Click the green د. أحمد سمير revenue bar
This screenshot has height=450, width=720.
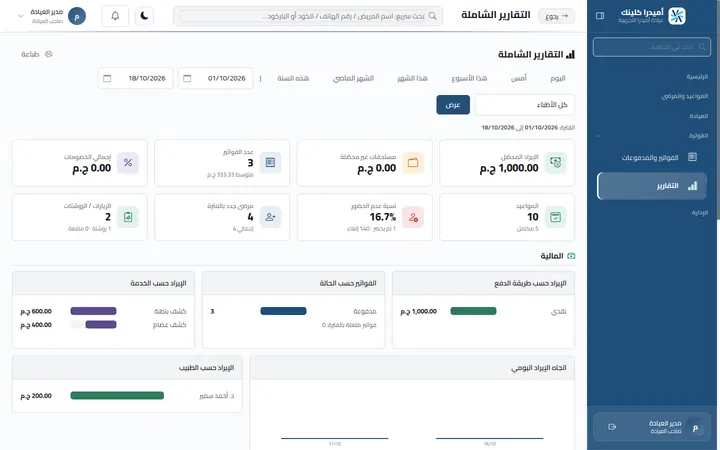click(x=117, y=396)
